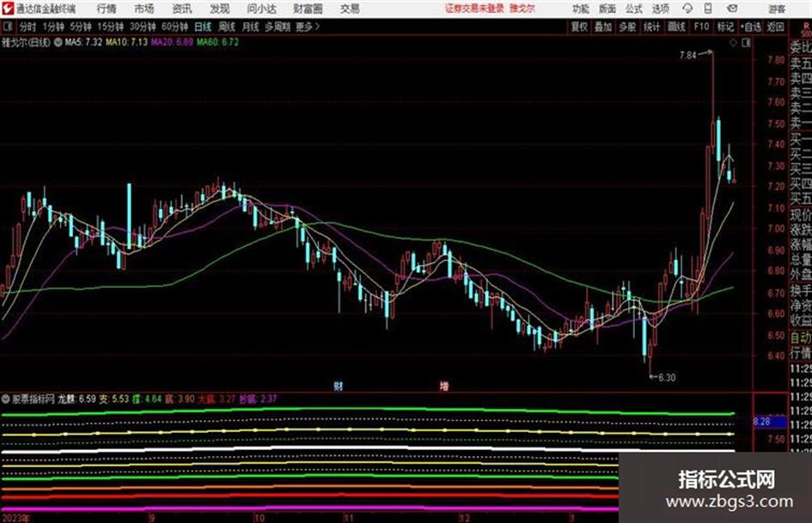Open the 问小达 menu
The image size is (812, 523).
(x=261, y=9)
